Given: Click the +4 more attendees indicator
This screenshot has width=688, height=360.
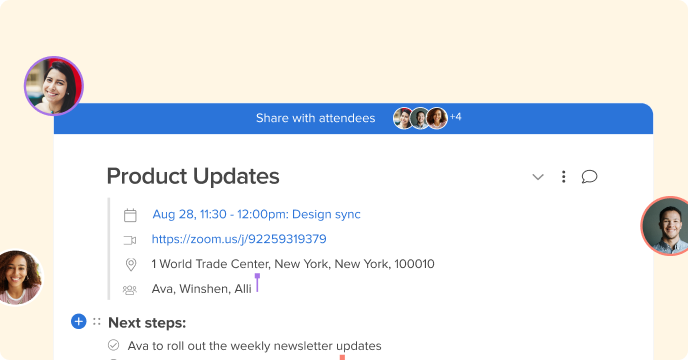Looking at the screenshot, I should pyautogui.click(x=455, y=117).
